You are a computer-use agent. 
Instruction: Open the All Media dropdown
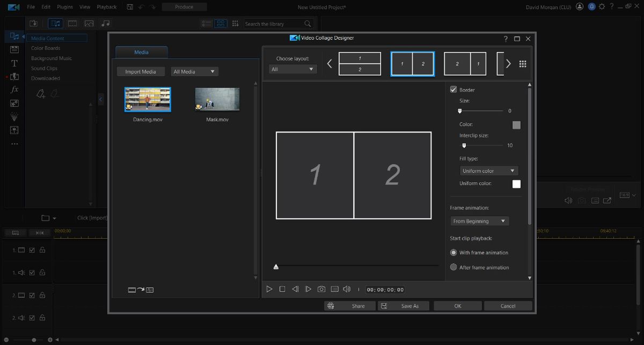click(194, 71)
